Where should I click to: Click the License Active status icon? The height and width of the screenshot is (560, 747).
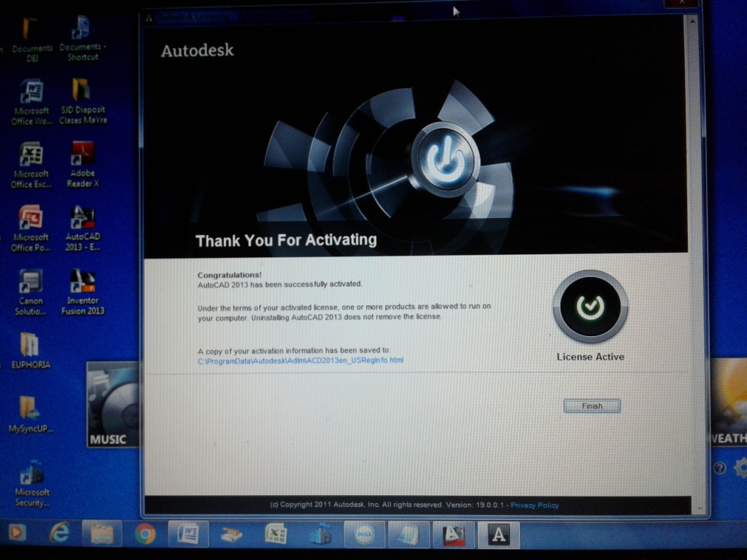[590, 307]
